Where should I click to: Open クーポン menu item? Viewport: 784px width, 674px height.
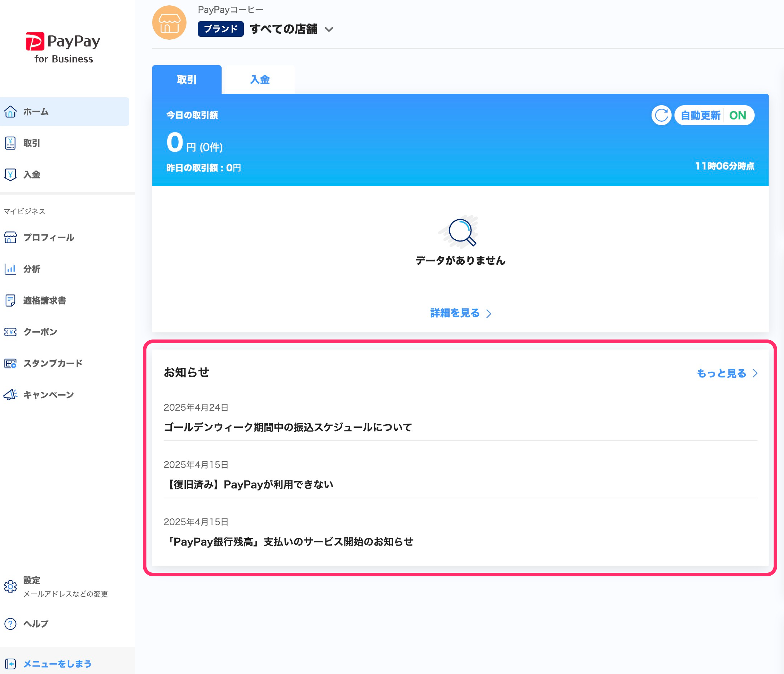point(65,332)
